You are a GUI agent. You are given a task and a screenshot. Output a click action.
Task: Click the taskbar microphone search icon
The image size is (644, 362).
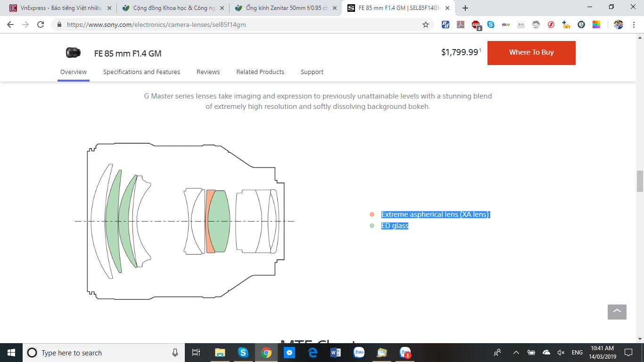(x=175, y=353)
